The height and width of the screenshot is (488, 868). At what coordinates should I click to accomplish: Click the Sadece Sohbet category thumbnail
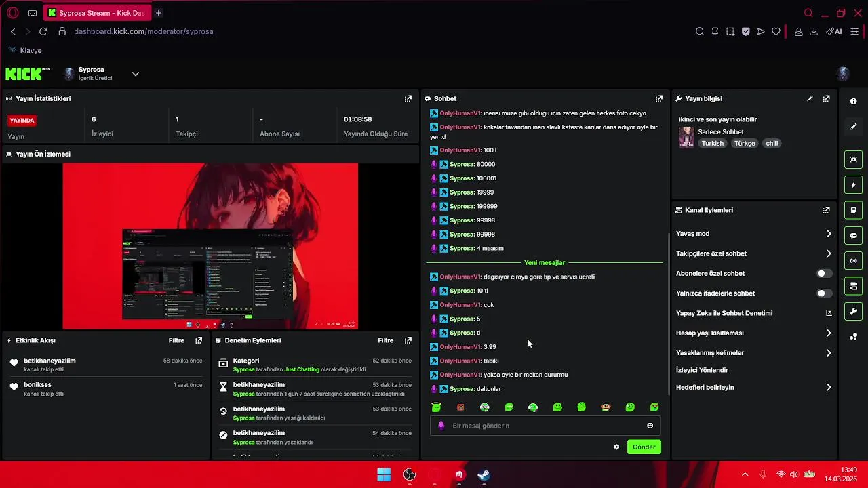[686, 138]
